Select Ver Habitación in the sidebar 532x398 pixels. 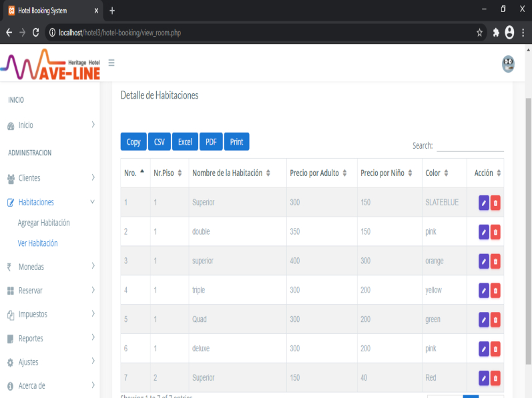click(x=37, y=243)
